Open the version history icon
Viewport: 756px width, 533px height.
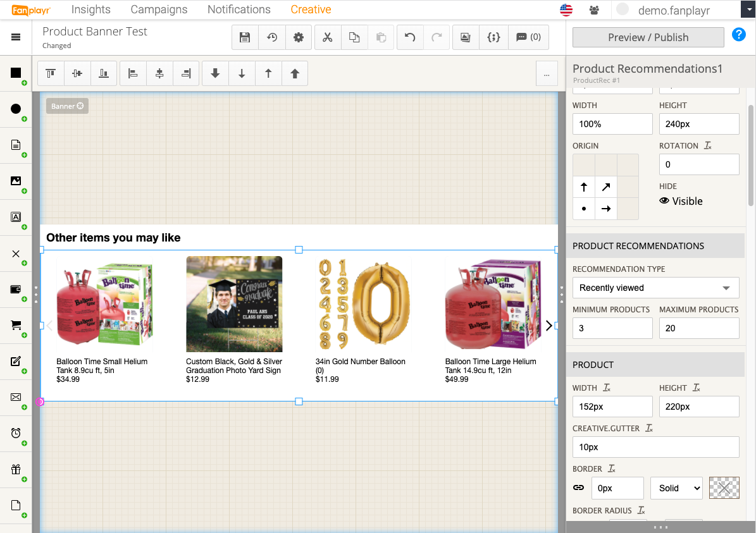click(x=272, y=37)
